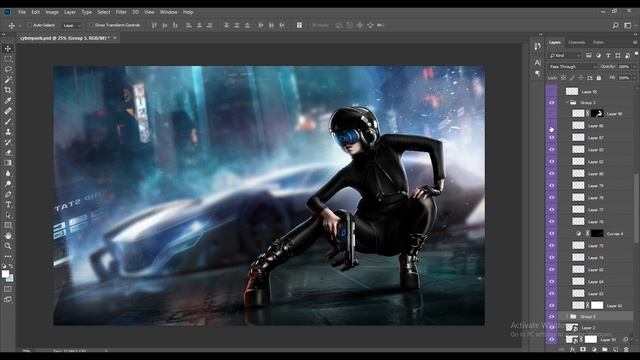640x360 pixels.
Task: Hide Layer 64 using its eye icon
Action: point(551,281)
